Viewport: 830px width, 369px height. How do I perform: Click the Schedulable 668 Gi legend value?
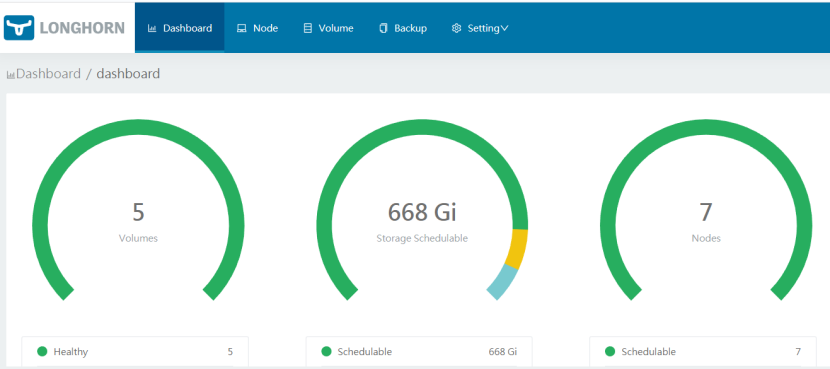[502, 352]
